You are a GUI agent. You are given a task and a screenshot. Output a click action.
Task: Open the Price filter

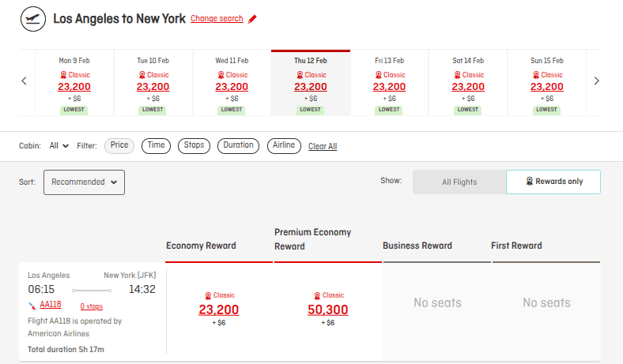coord(119,146)
